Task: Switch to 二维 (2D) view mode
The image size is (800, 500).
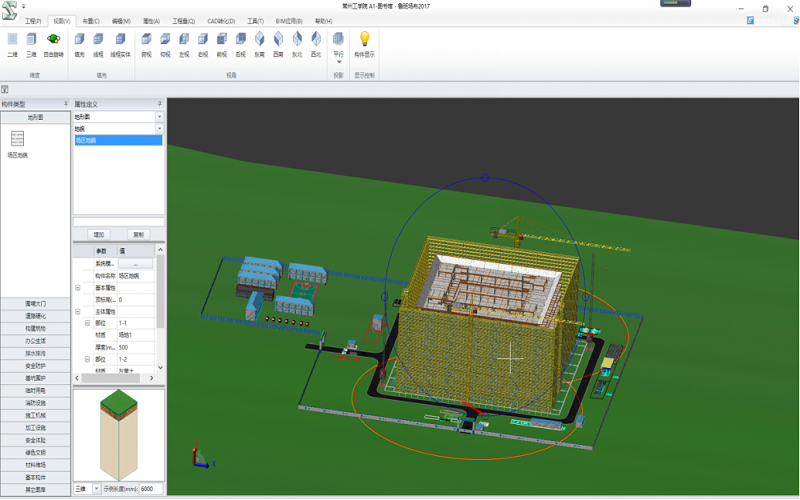Action: [13, 45]
